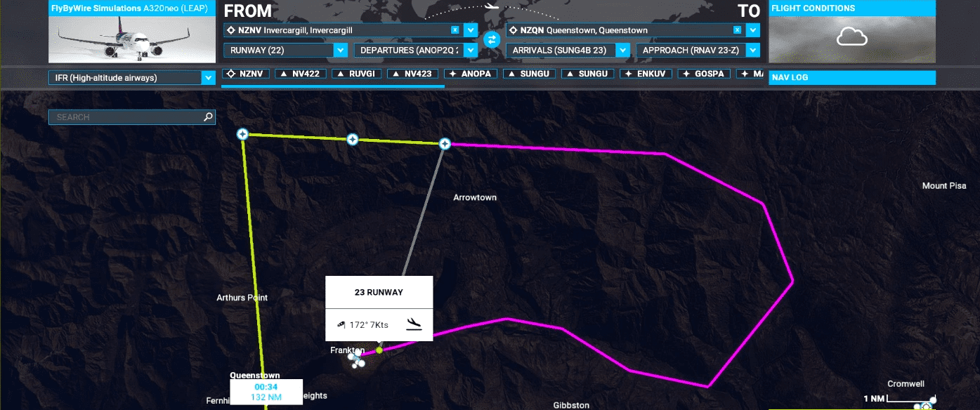
Task: Expand the RUNWAY (22) dropdown
Action: point(341,51)
